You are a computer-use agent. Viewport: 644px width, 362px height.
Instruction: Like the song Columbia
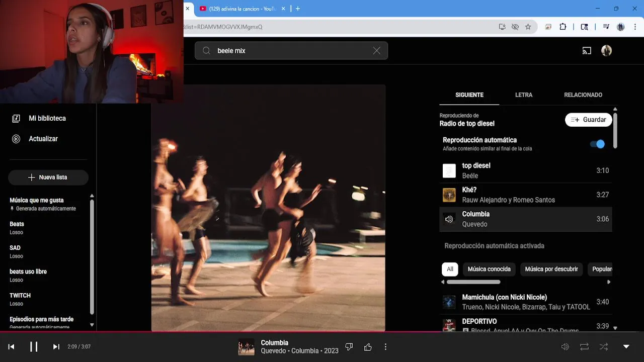(368, 346)
